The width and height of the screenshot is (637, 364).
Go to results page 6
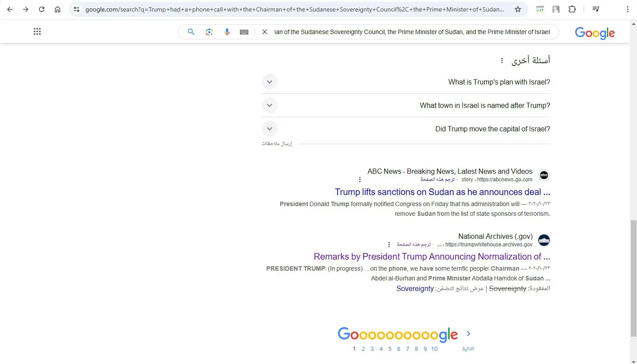398,349
